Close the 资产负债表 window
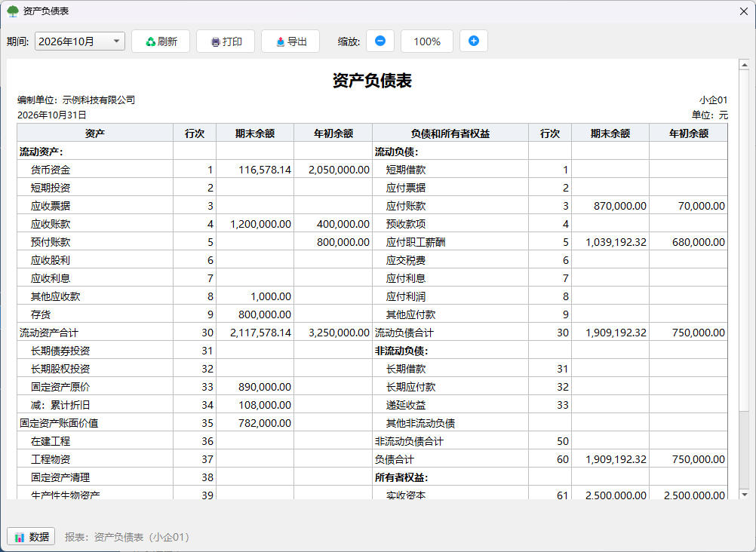 [x=743, y=11]
